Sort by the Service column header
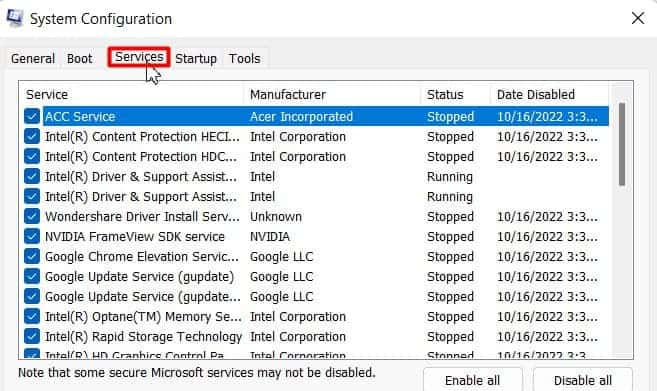 pos(132,94)
